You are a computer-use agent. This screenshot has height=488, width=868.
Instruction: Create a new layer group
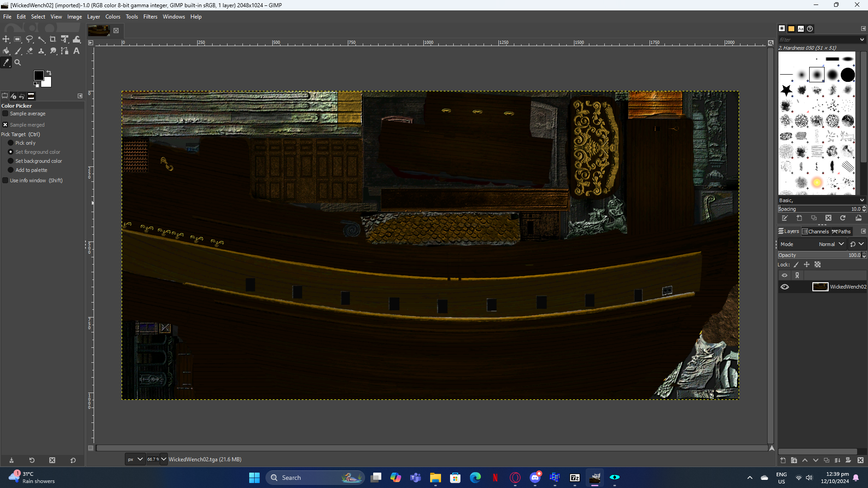[x=794, y=460]
